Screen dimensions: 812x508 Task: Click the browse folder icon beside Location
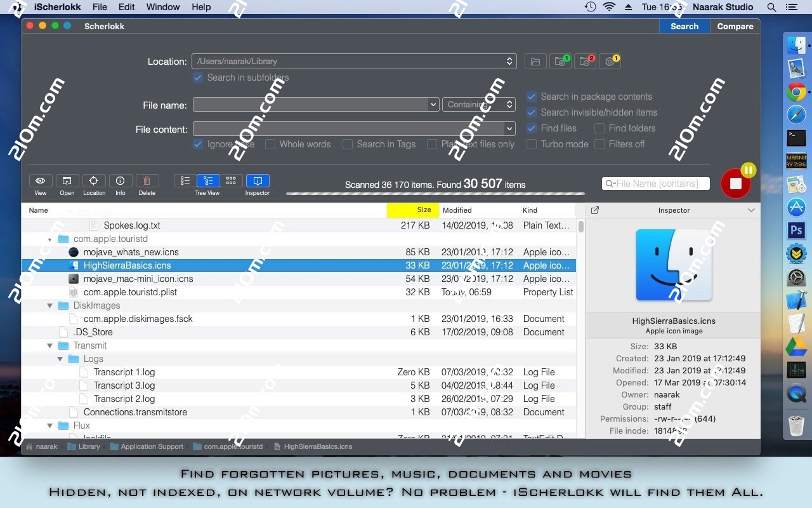click(535, 62)
